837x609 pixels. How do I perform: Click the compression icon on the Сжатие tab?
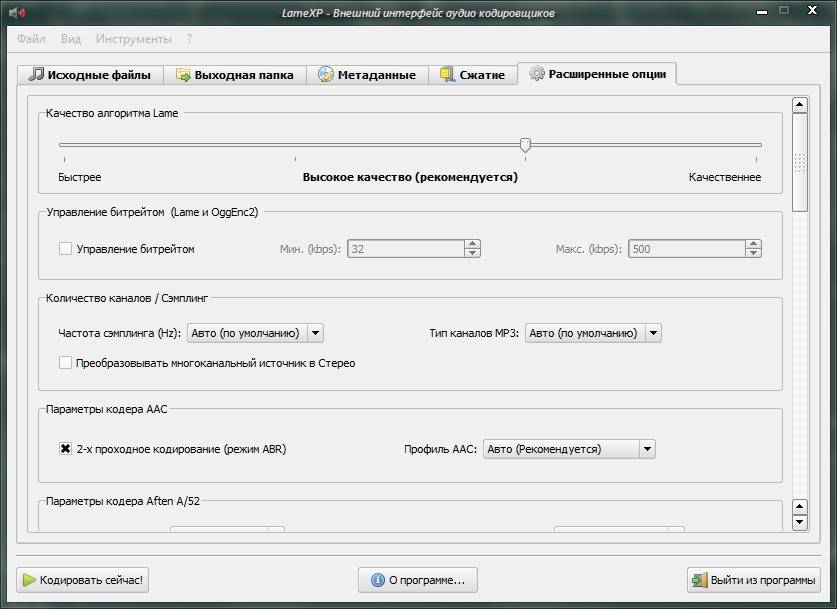point(447,74)
